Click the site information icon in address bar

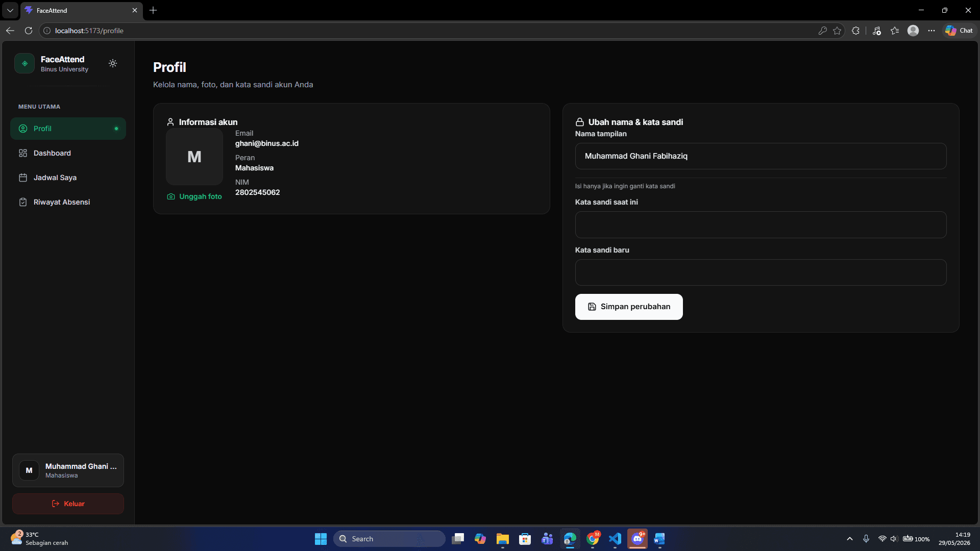[x=47, y=31]
